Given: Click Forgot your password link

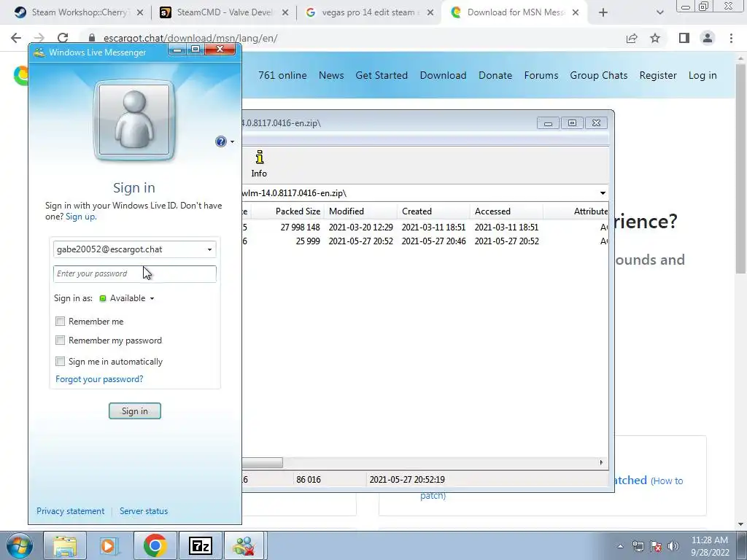Looking at the screenshot, I should [99, 379].
